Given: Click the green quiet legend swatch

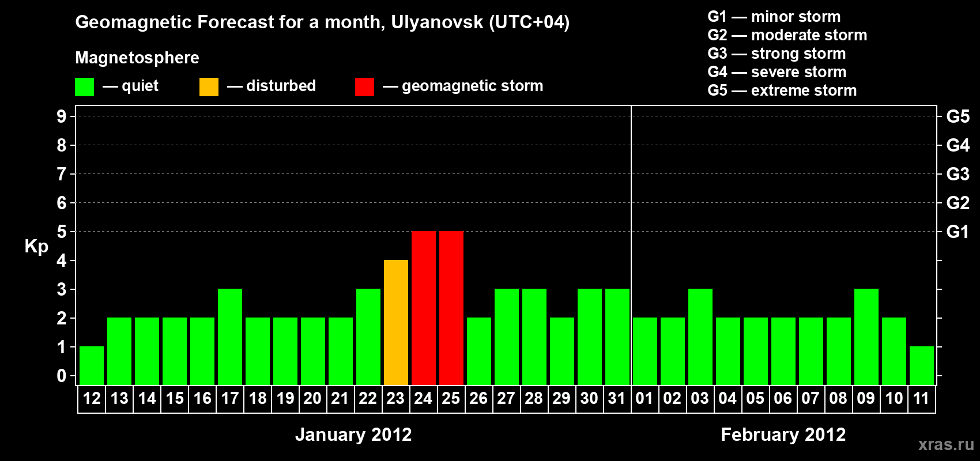Looking at the screenshot, I should point(84,87).
